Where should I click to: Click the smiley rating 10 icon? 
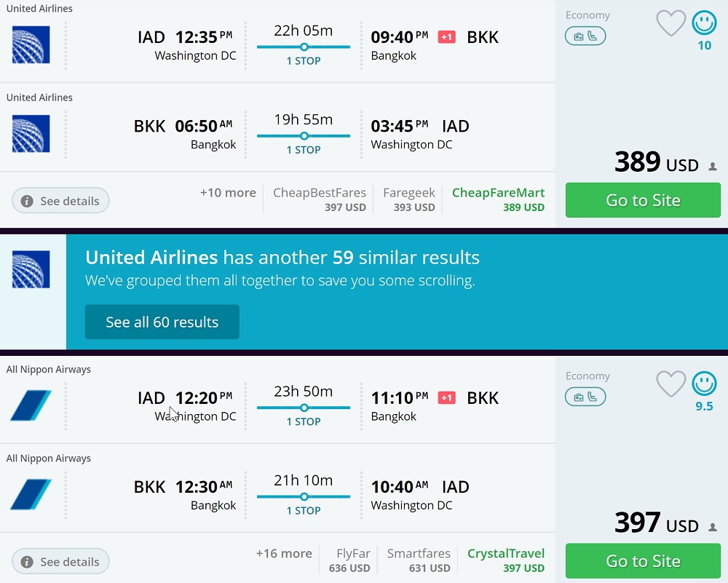point(704,23)
